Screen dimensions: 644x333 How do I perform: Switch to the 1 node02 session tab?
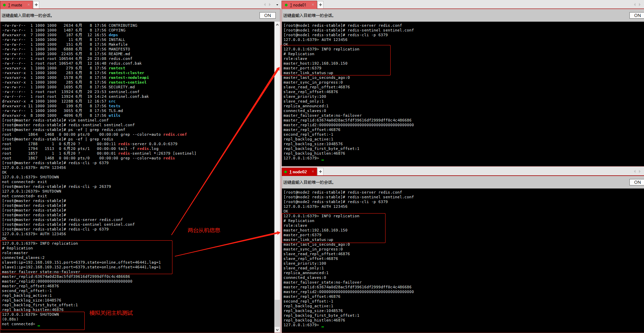[x=298, y=172]
